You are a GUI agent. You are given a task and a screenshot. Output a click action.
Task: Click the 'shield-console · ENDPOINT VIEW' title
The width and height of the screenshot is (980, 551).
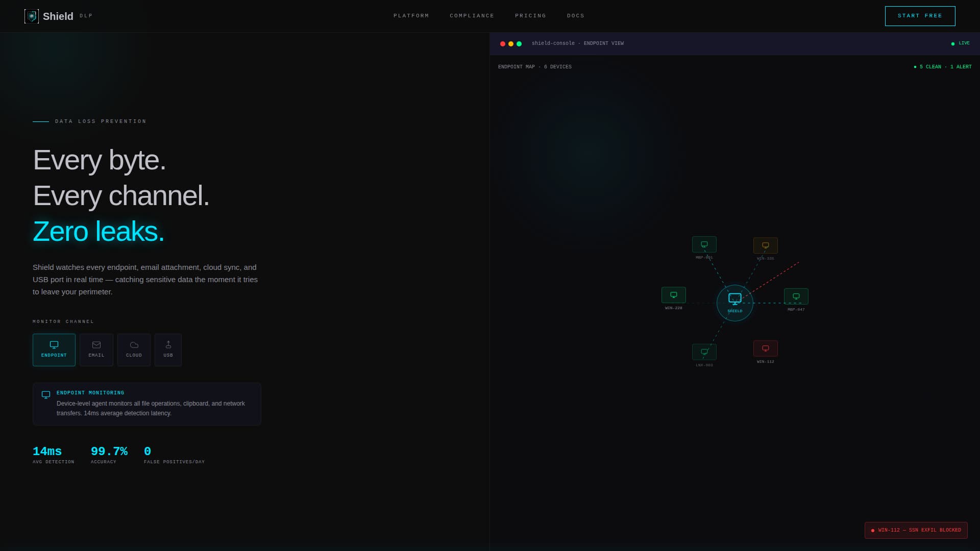tap(578, 43)
